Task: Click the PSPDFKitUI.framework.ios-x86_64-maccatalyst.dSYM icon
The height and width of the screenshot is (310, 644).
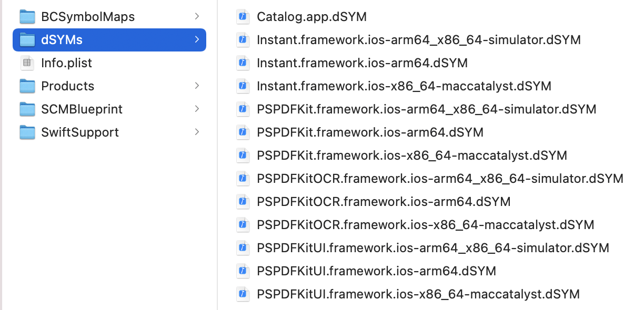Action: click(243, 294)
